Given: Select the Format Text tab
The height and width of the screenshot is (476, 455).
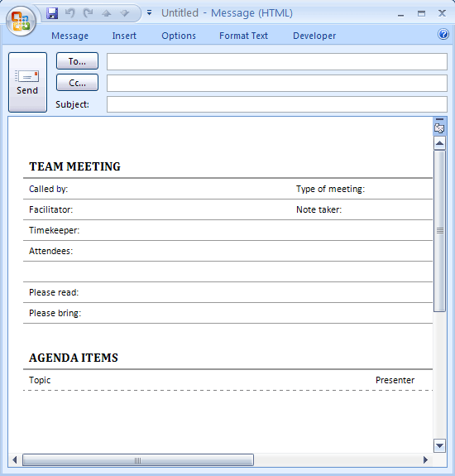Looking at the screenshot, I should coord(243,36).
